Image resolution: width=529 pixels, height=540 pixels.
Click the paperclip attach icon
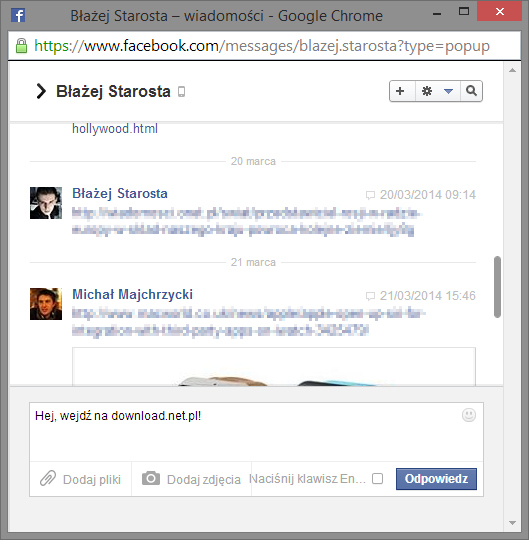[48, 478]
